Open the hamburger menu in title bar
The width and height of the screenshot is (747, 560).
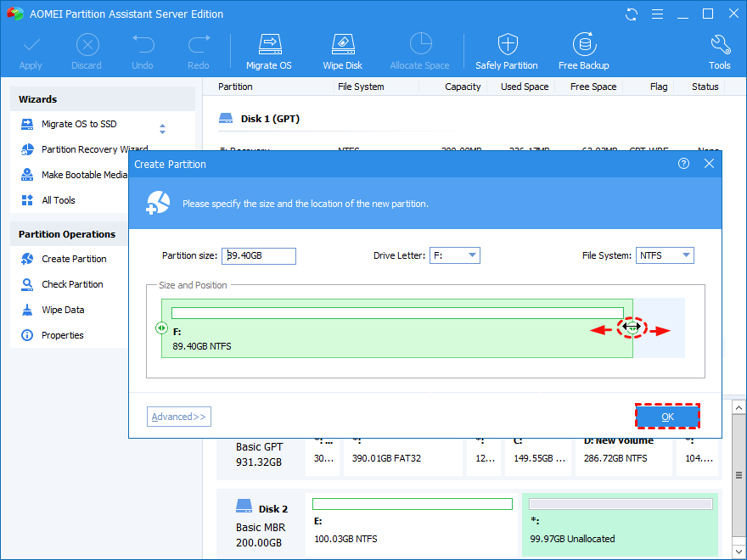[657, 14]
